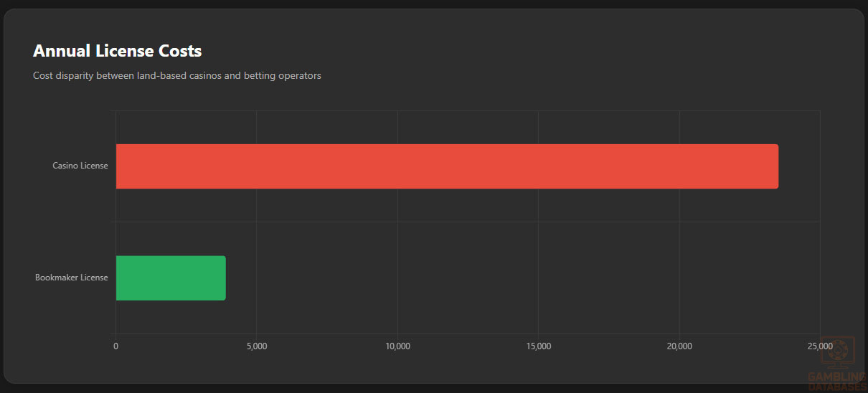Click the 25,000 x-axis tick label
This screenshot has height=393, width=868.
819,346
